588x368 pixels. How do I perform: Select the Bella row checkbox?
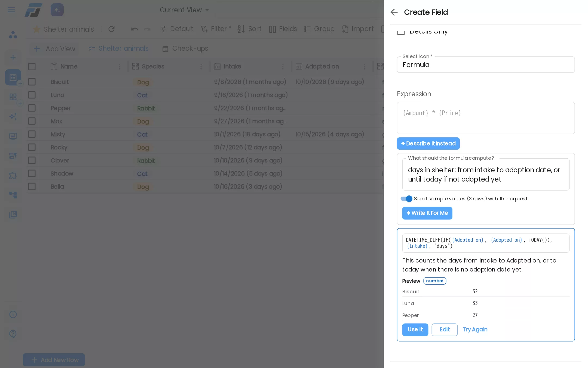pos(32,186)
